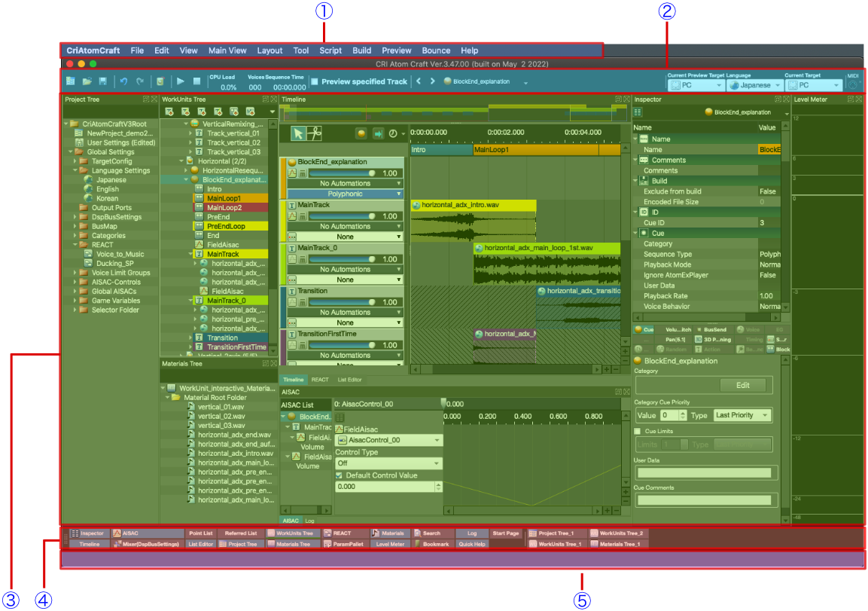This screenshot has height=611, width=868.
Task: Click the MainLoop1 block on timeline
Action: coord(536,150)
